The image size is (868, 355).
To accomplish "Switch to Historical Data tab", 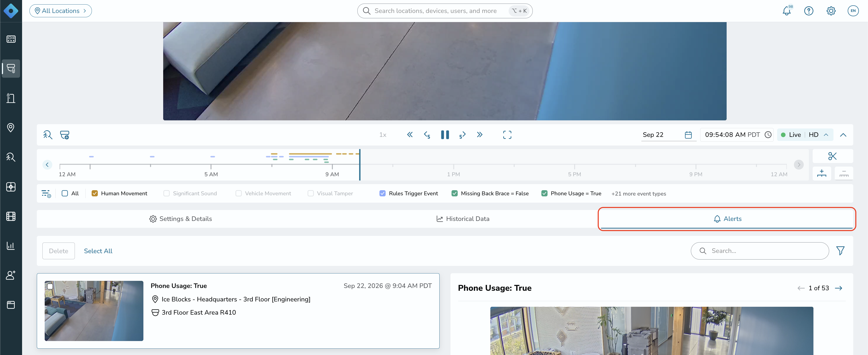I will (x=463, y=219).
